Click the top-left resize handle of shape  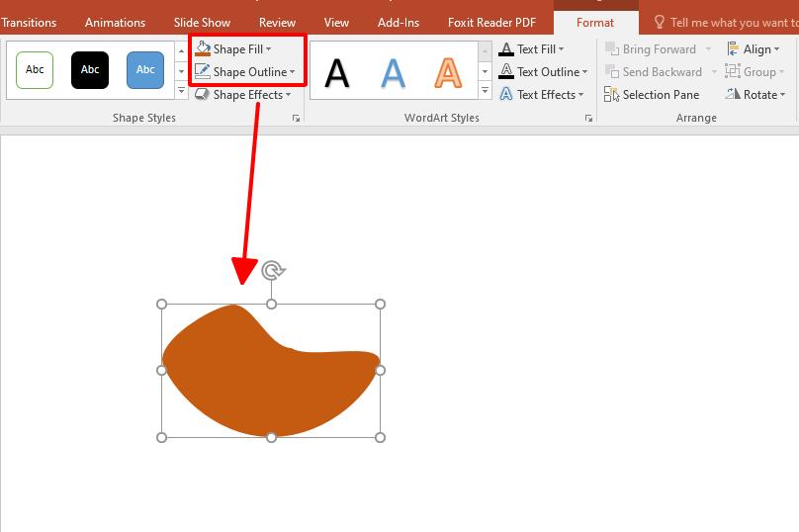pyautogui.click(x=161, y=305)
